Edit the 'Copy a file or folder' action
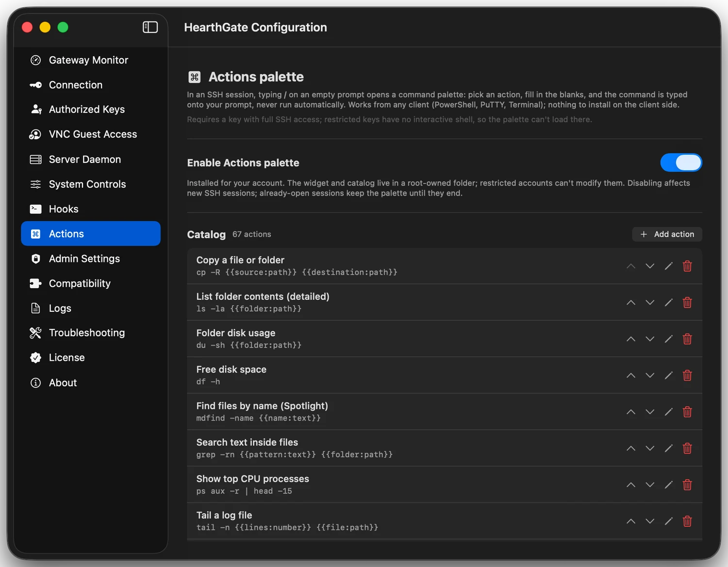Image resolution: width=728 pixels, height=567 pixels. tap(668, 266)
